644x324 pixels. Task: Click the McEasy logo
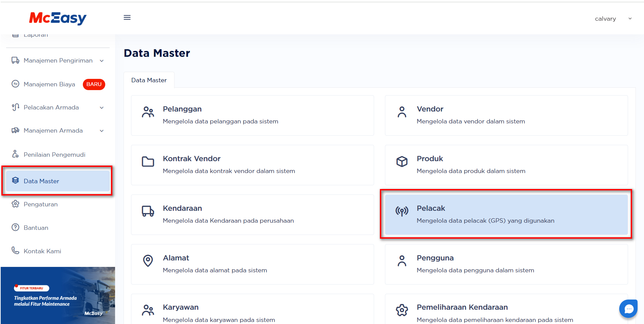click(58, 18)
